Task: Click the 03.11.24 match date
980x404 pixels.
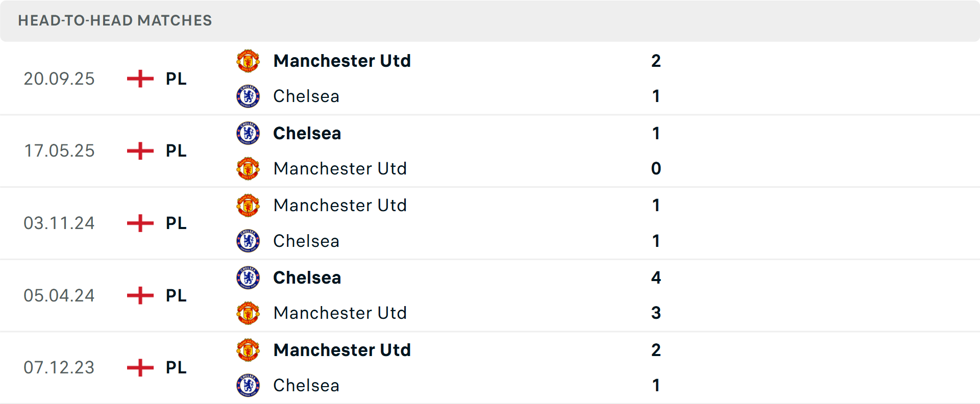Action: click(59, 223)
